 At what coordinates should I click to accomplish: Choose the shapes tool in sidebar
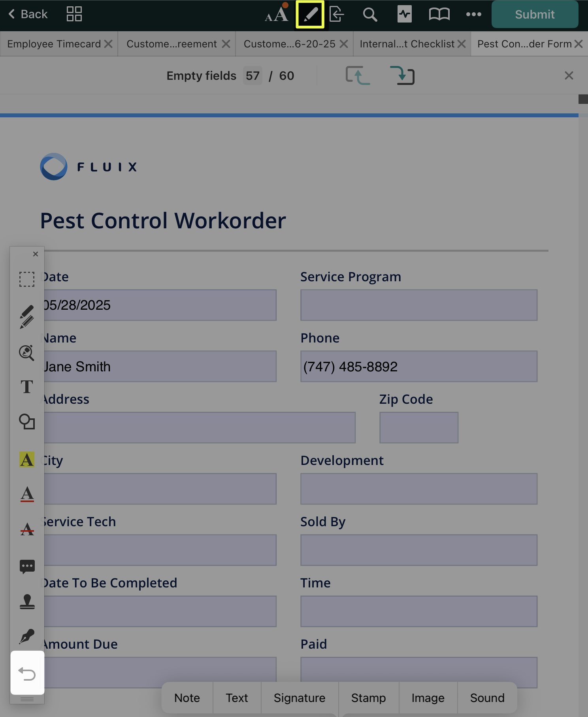tap(27, 422)
